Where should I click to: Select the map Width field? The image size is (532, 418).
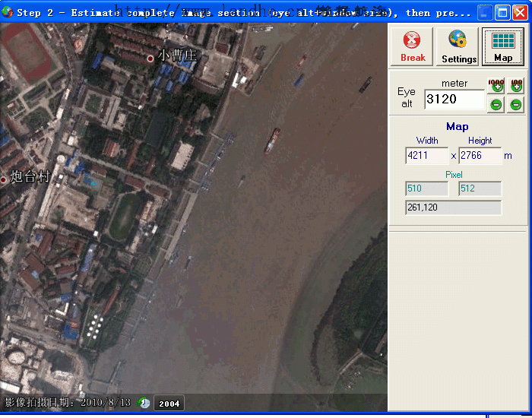pos(426,156)
